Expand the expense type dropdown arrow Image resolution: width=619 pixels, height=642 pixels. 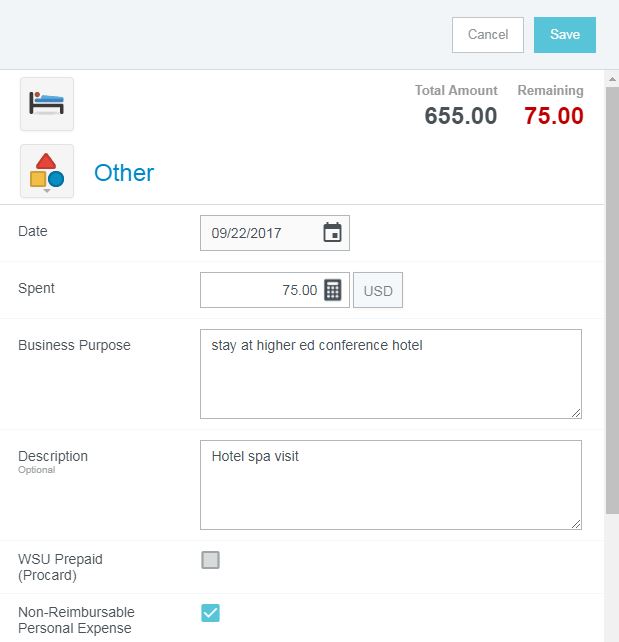pos(47,190)
